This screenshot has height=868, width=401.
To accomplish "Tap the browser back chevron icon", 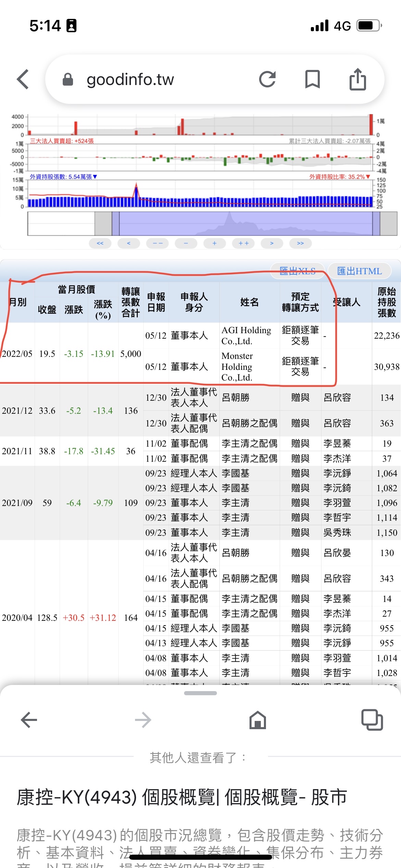I will pyautogui.click(x=23, y=79).
